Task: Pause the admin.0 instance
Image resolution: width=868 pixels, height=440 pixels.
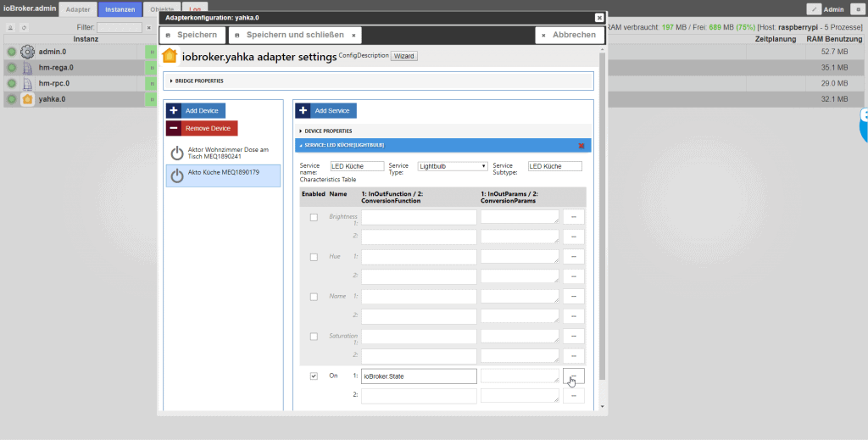Action: click(x=151, y=52)
